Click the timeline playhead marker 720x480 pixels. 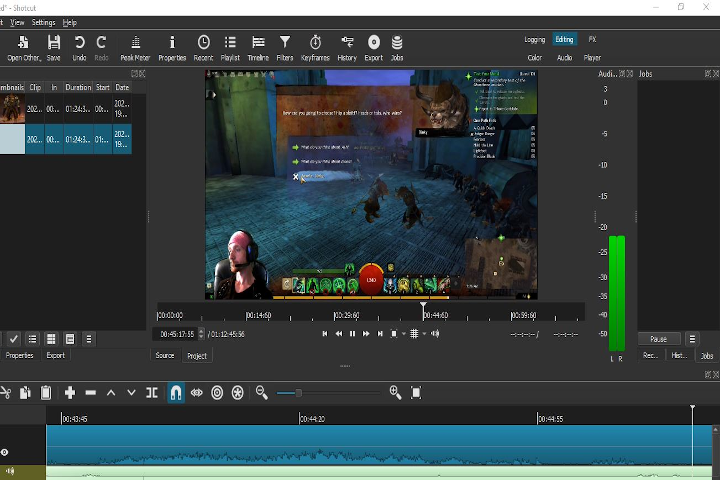pyautogui.click(x=692, y=408)
